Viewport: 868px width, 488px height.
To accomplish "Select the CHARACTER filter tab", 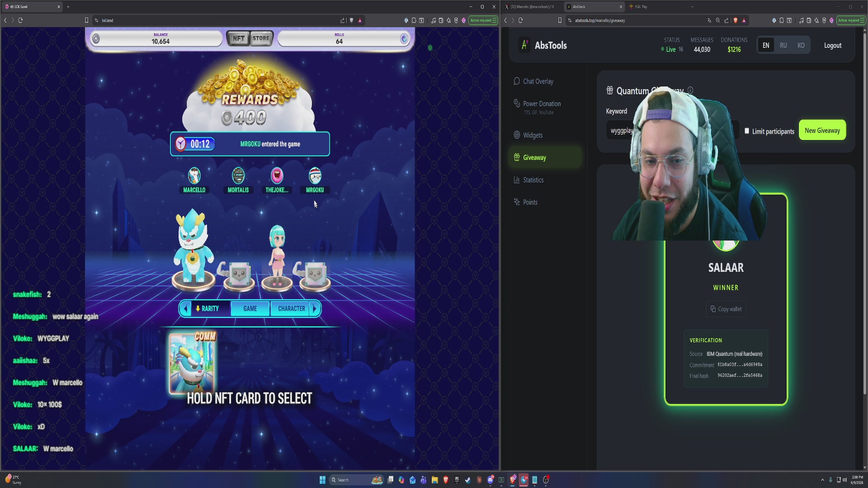I will [292, 309].
